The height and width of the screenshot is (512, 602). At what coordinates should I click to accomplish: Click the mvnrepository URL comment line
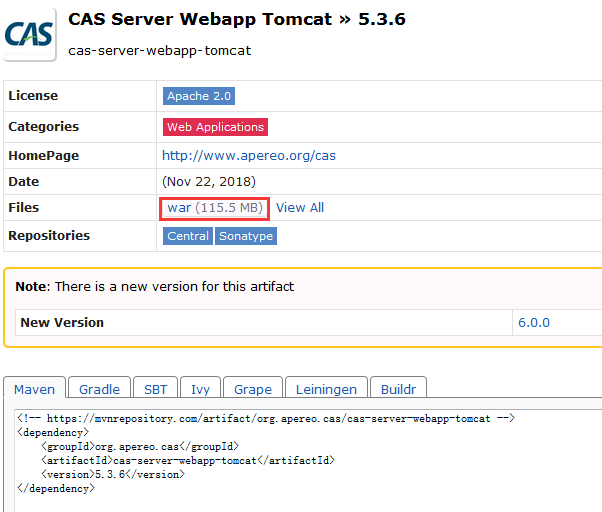pos(266,418)
